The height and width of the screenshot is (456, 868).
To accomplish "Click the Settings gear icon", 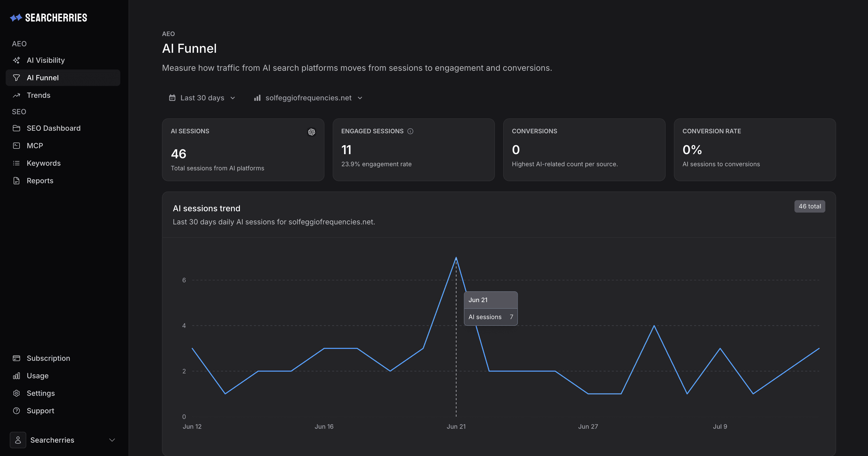I will [16, 393].
